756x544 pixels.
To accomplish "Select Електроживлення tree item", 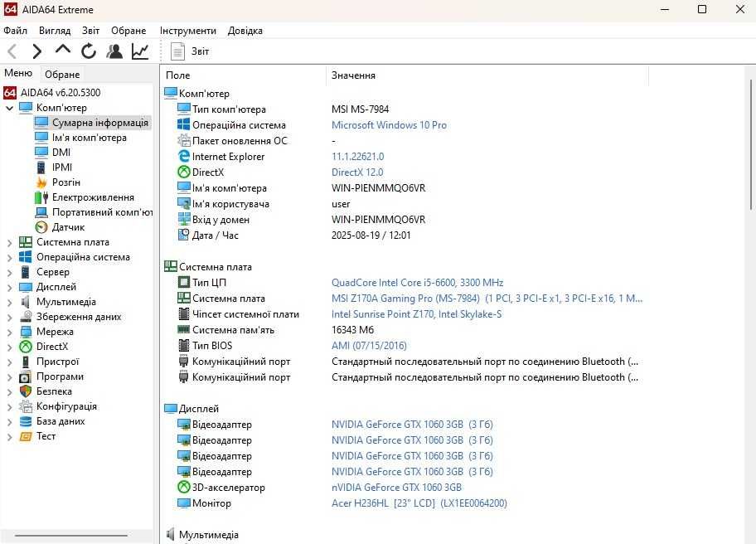I will (85, 197).
